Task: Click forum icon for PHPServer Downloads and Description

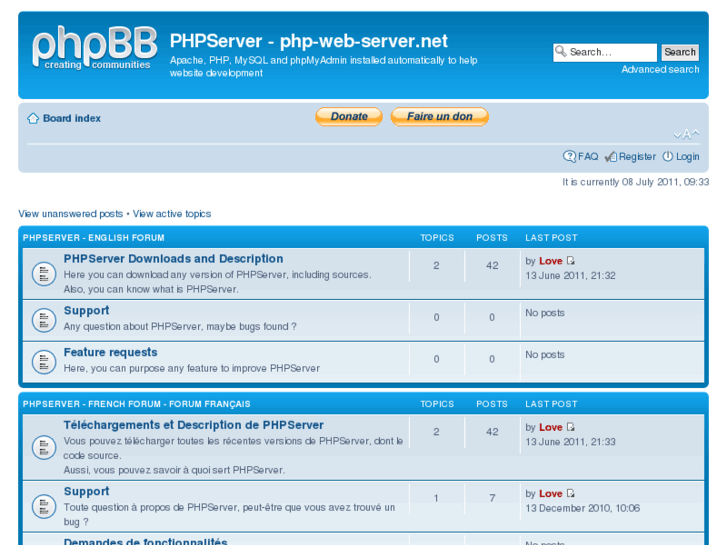Action: coord(44,275)
